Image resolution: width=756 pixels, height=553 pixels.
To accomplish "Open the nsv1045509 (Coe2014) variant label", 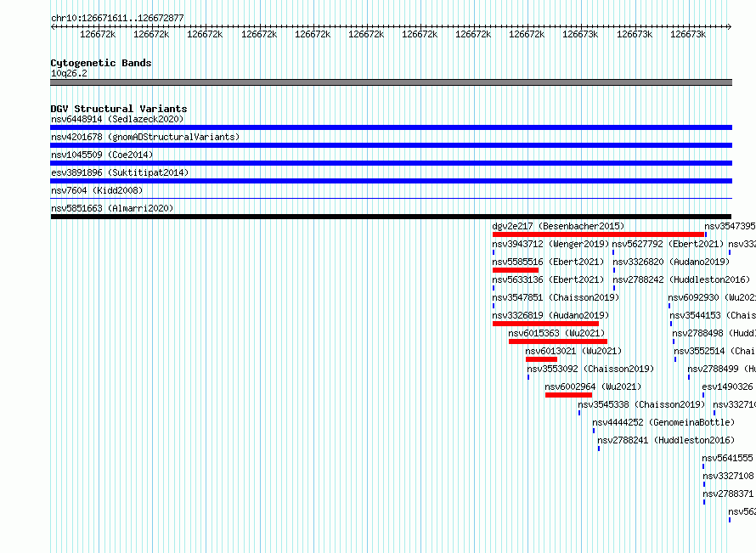I will click(x=102, y=155).
